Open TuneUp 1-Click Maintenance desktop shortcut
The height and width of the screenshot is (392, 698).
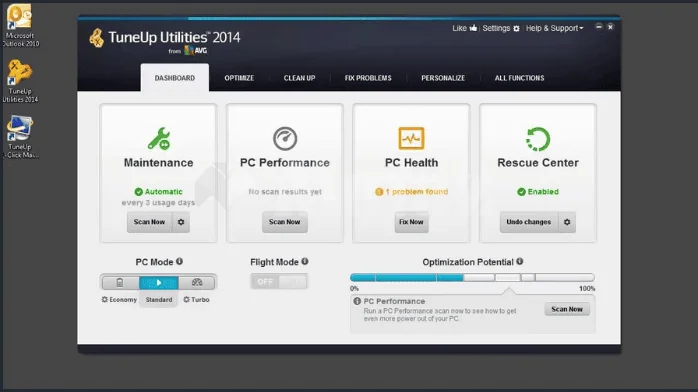20,137
